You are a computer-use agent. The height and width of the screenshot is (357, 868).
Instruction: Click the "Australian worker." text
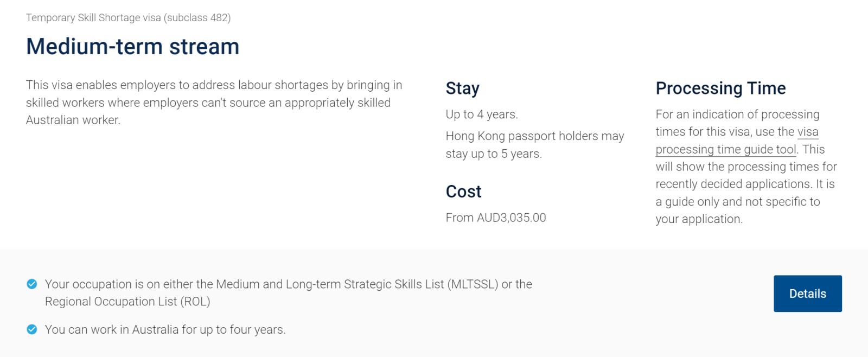pyautogui.click(x=73, y=120)
